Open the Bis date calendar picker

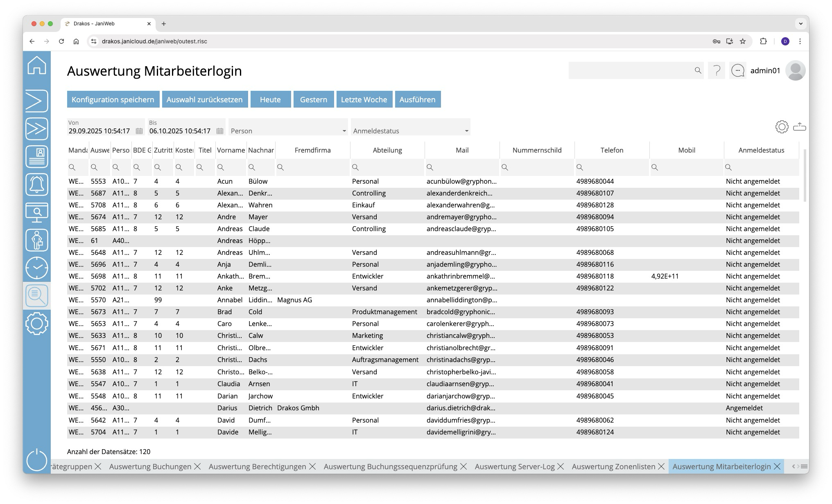click(220, 131)
